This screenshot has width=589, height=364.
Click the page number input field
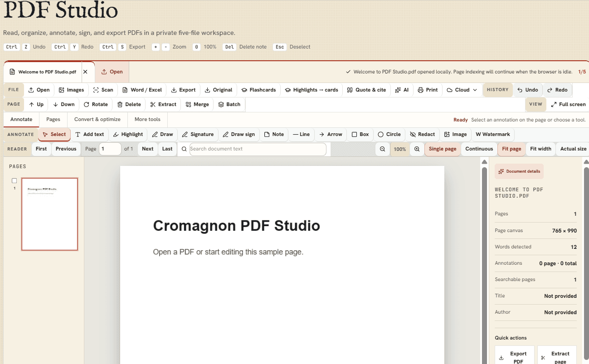110,149
